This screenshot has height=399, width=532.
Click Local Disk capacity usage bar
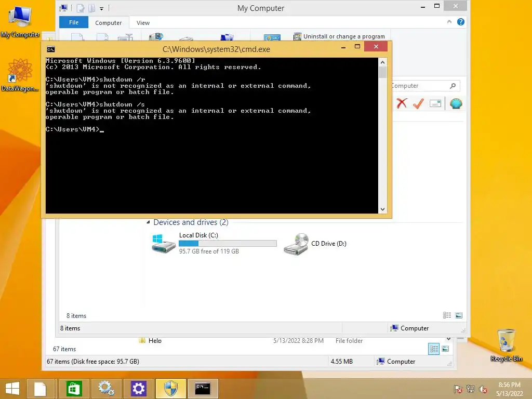click(228, 243)
